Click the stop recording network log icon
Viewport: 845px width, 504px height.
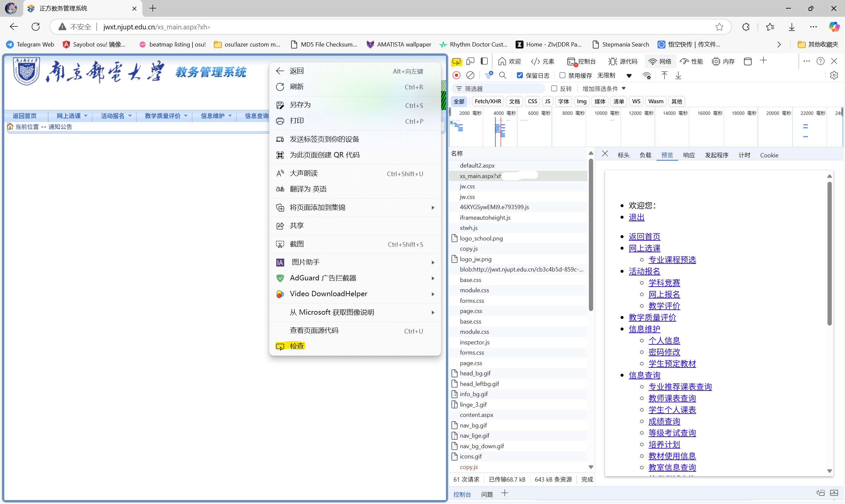click(456, 75)
